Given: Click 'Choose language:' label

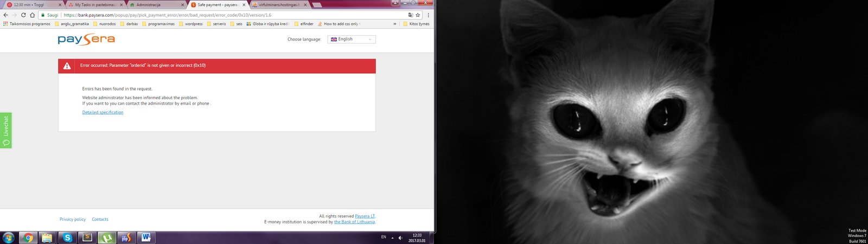Looking at the screenshot, I should [x=304, y=39].
